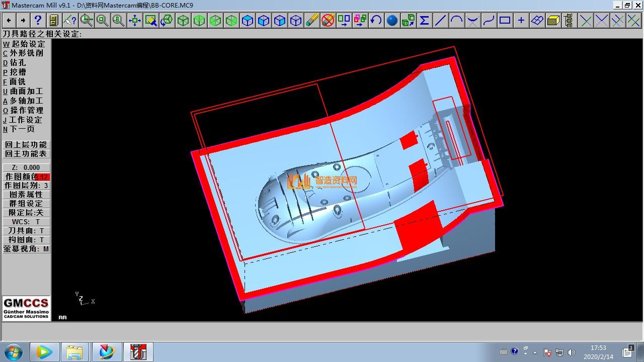Click the Help question mark icon

click(38, 20)
